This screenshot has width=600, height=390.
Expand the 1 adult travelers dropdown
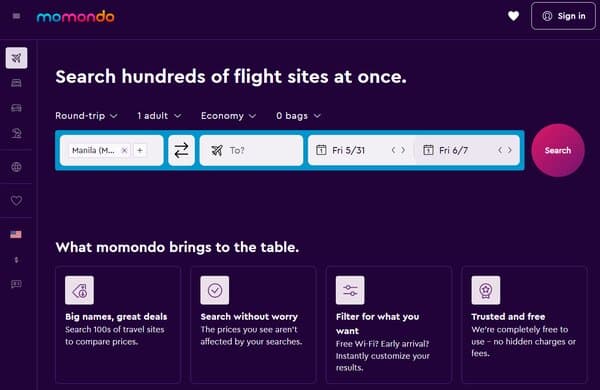(159, 116)
